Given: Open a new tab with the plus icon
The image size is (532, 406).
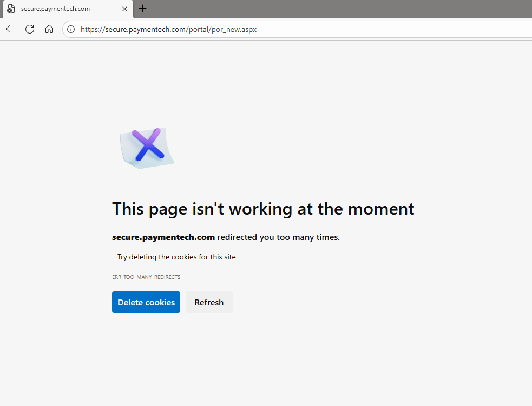Looking at the screenshot, I should pyautogui.click(x=143, y=9).
